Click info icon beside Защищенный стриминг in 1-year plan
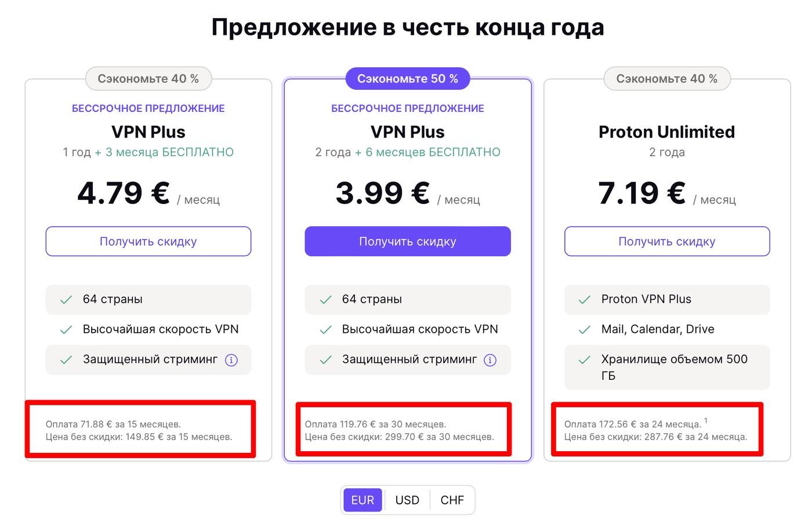812x530 pixels. coord(231,360)
